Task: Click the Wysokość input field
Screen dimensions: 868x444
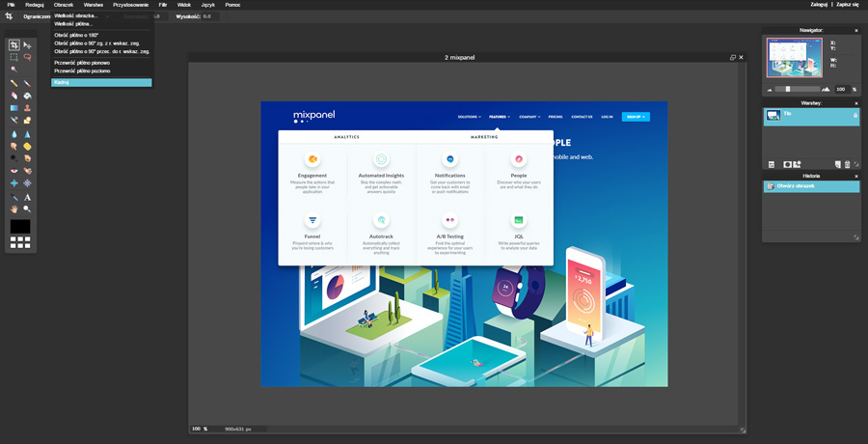Action: point(209,16)
